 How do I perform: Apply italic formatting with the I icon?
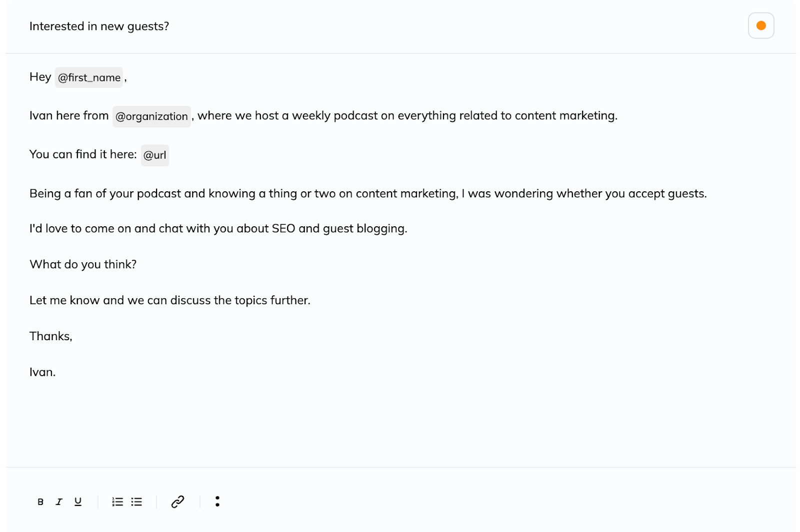(x=59, y=502)
